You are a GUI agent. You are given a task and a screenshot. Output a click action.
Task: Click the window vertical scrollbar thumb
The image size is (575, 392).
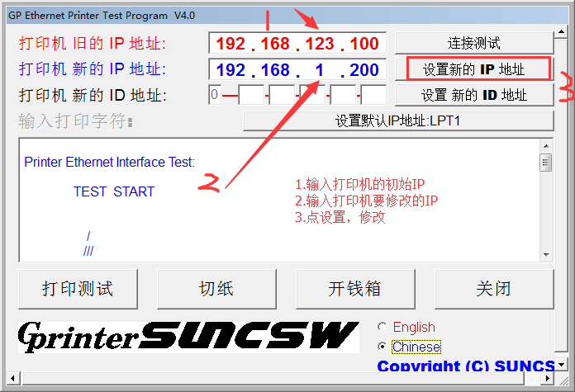pos(561,194)
